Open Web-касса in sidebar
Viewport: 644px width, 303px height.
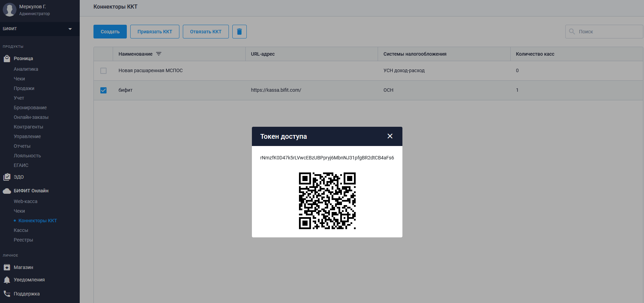point(25,201)
